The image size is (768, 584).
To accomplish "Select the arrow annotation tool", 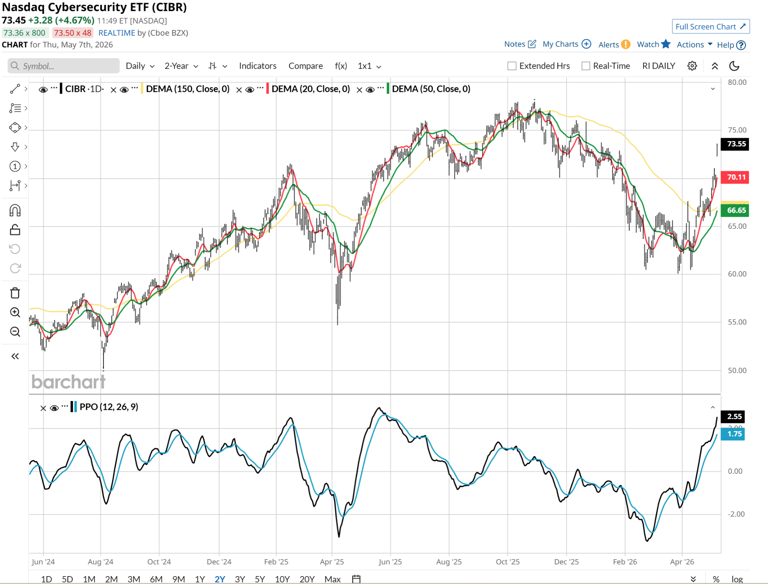I will point(15,147).
